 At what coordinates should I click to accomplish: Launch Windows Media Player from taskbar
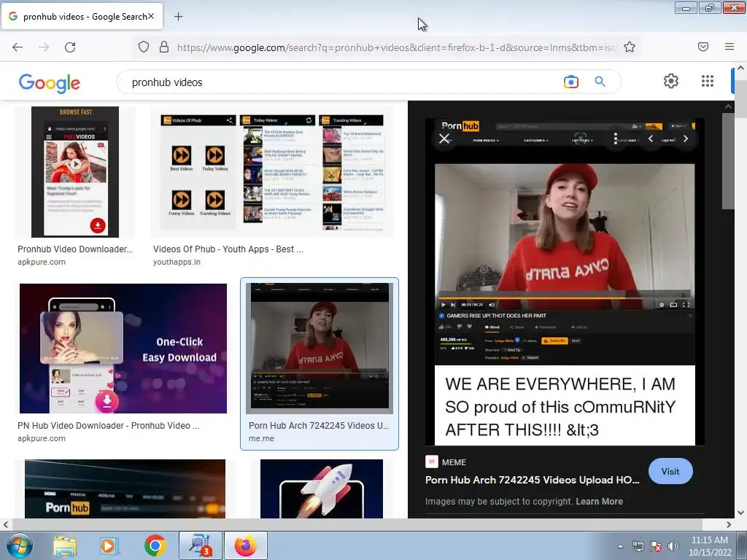[x=109, y=545]
